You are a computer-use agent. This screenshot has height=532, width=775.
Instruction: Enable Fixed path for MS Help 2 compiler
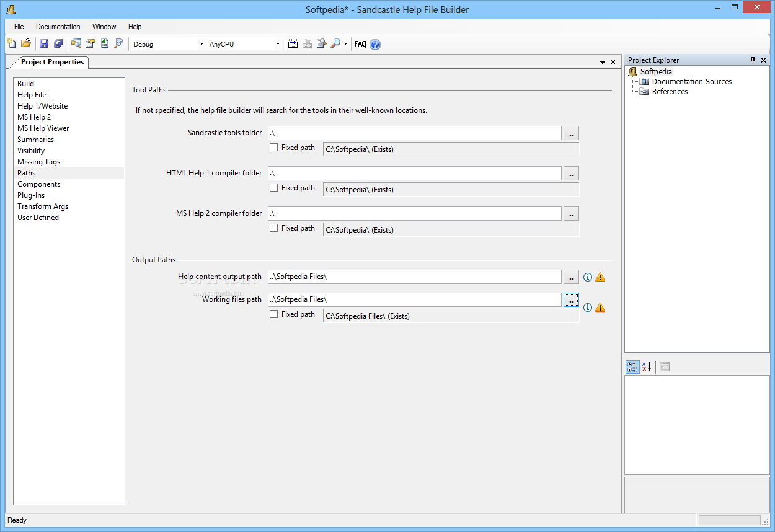[274, 228]
